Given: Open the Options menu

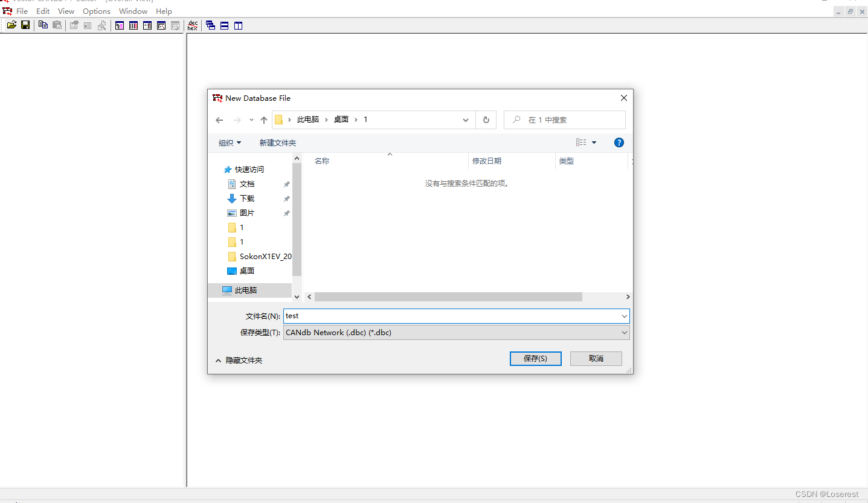Looking at the screenshot, I should 96,11.
